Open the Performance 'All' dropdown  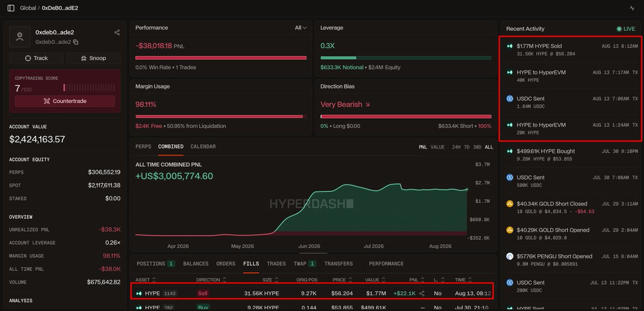[301, 27]
